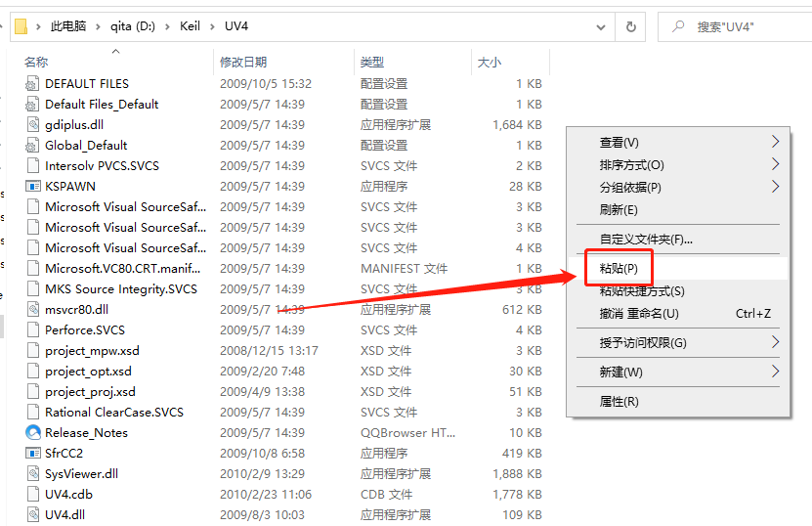Select the Microsoft Visual SourceSaf... 4 KB row

coord(284,247)
